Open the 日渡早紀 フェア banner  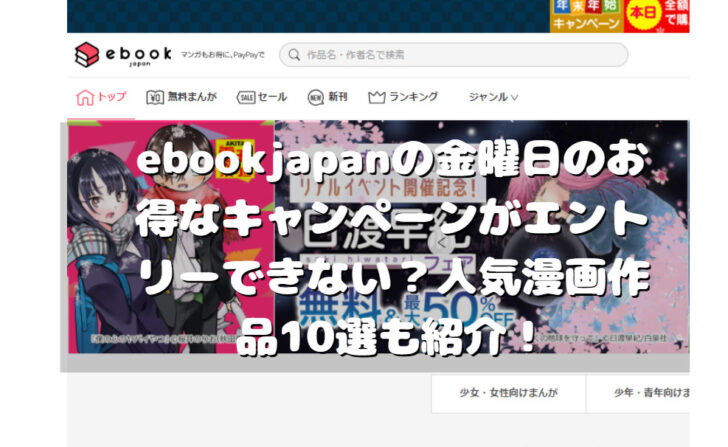click(x=481, y=236)
